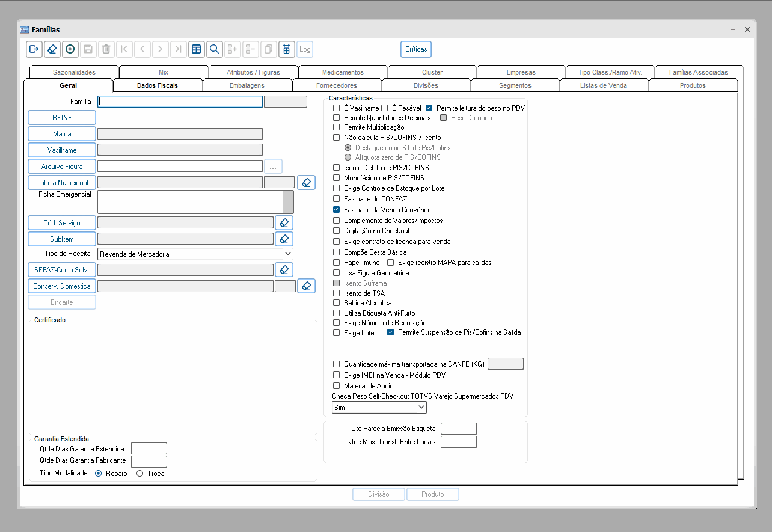Clear the form with the toolbar eraser
This screenshot has width=772, height=532.
(52, 49)
